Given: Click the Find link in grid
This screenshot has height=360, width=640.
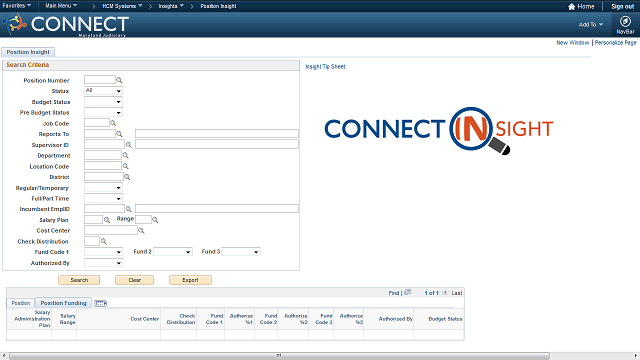Looking at the screenshot, I should 393,293.
